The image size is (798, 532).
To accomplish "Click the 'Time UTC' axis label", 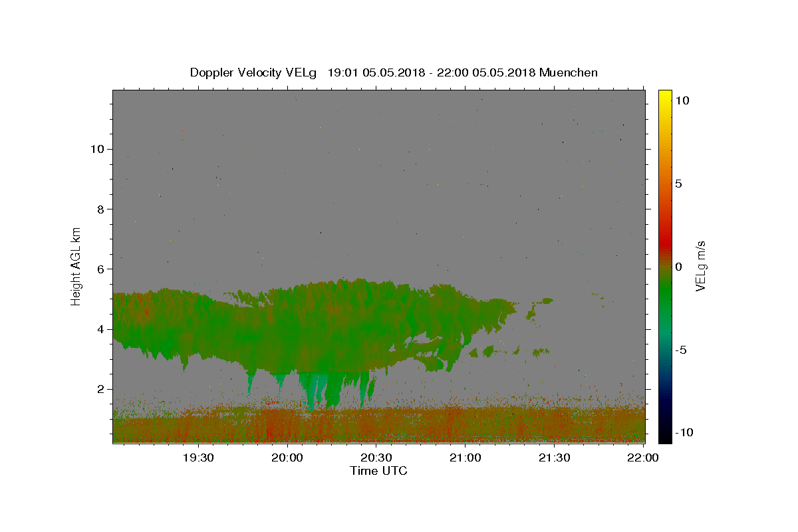I will point(378,471).
